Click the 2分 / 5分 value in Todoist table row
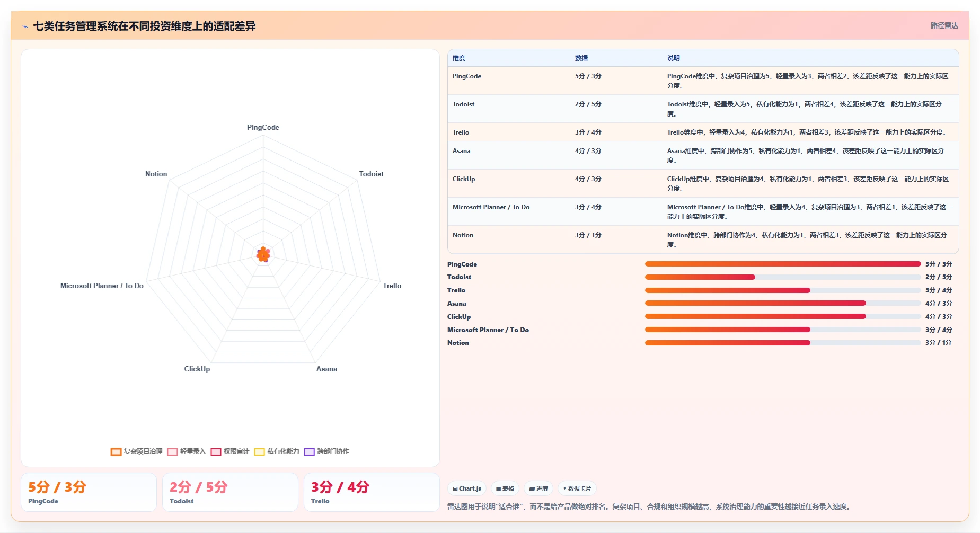Screen dimensions: 980x533 pyautogui.click(x=588, y=104)
